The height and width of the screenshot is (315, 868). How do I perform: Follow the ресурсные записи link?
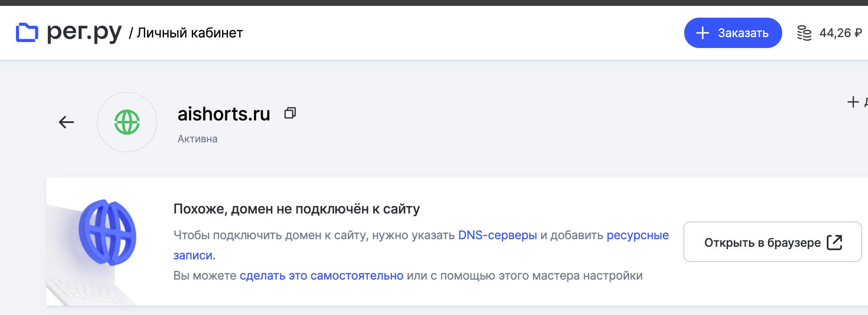click(638, 235)
